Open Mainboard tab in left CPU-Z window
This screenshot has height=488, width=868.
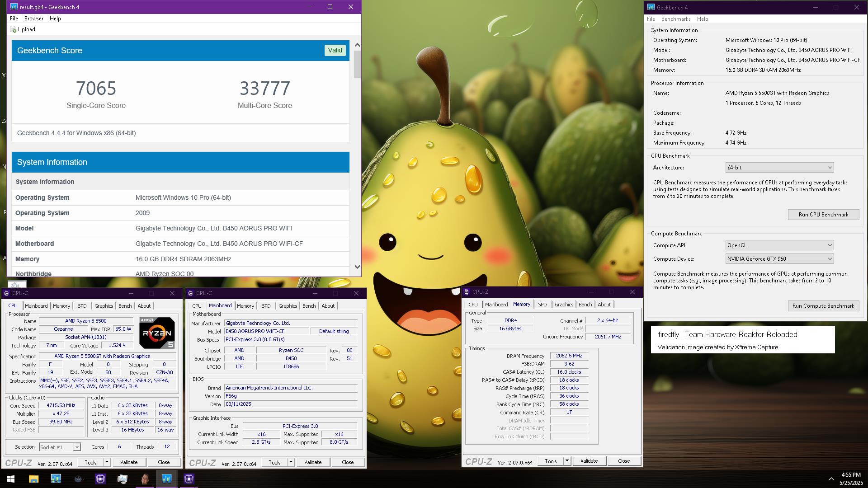[36, 306]
